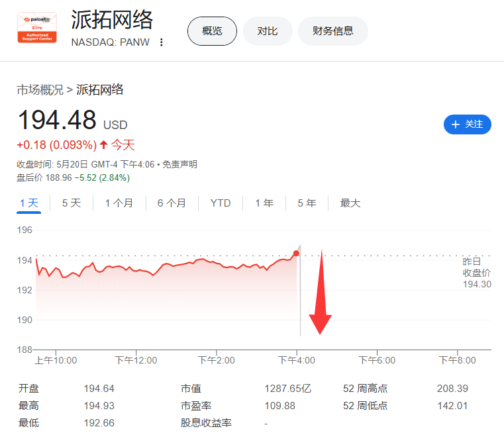Click the + 关注 follow button
The width and height of the screenshot is (504, 435).
pos(468,124)
